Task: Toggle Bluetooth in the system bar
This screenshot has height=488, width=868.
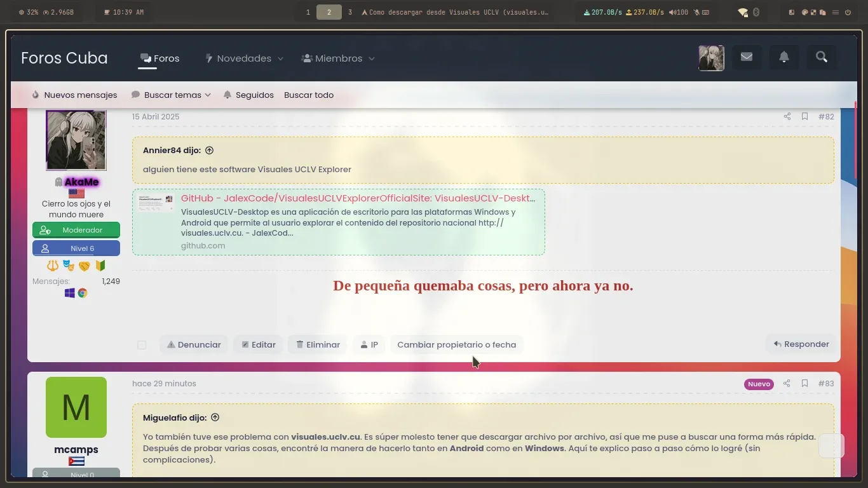Action: [x=756, y=12]
